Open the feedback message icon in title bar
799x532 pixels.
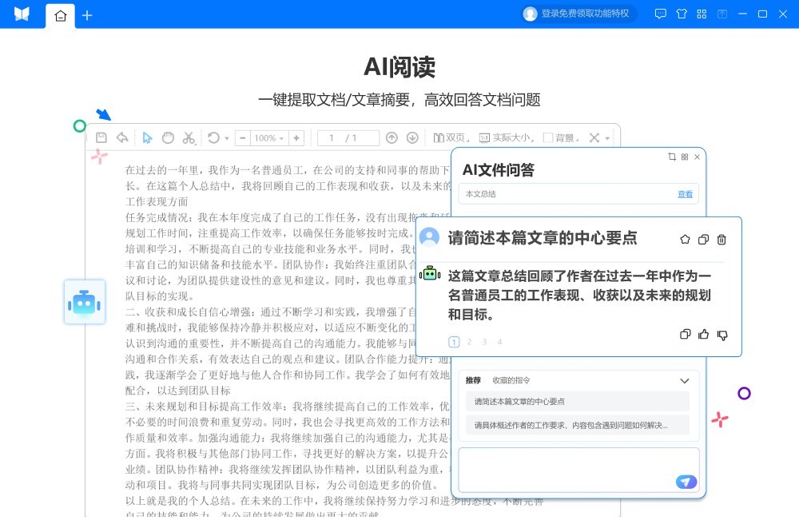tap(660, 14)
